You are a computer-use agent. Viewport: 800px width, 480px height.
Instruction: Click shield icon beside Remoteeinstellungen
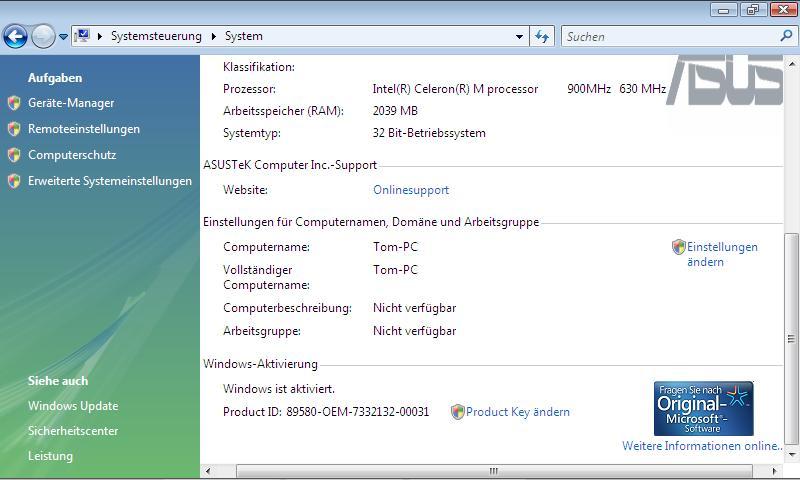[x=14, y=129]
